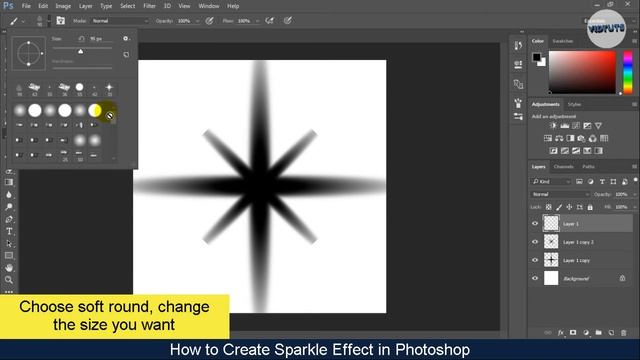Open the layer filter Kind dropdown
This screenshot has height=360, width=640.
[x=551, y=182]
